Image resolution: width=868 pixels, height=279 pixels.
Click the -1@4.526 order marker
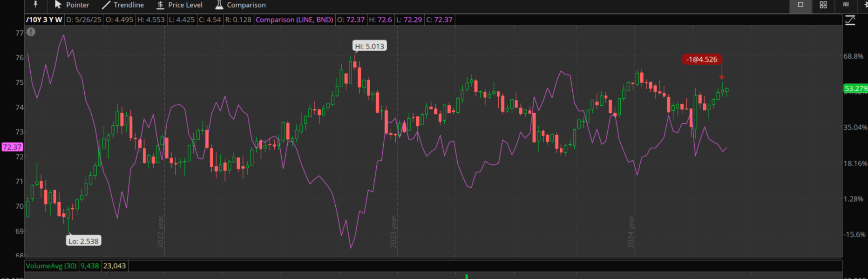point(702,59)
